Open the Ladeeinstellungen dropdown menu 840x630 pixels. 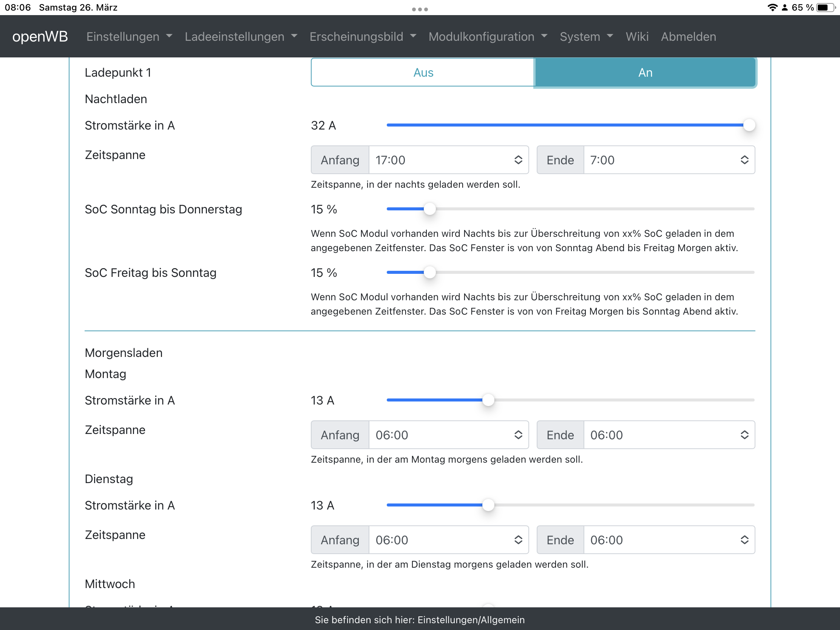[241, 37]
